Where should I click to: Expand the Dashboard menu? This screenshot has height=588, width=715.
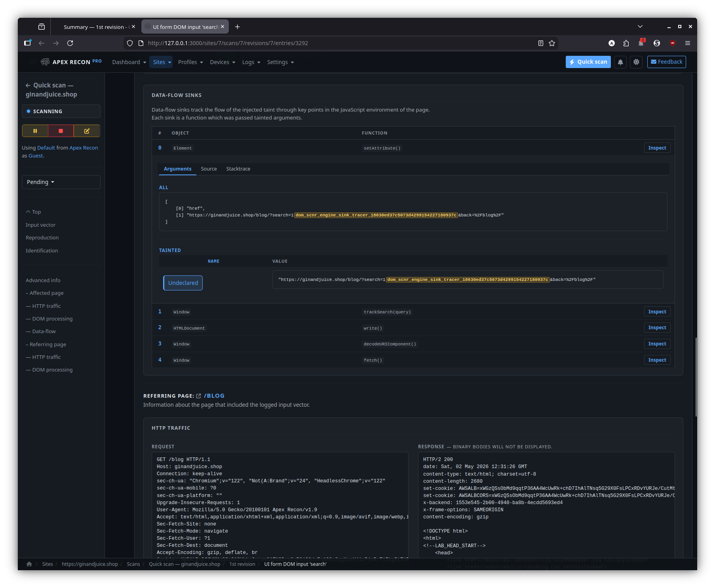(129, 62)
